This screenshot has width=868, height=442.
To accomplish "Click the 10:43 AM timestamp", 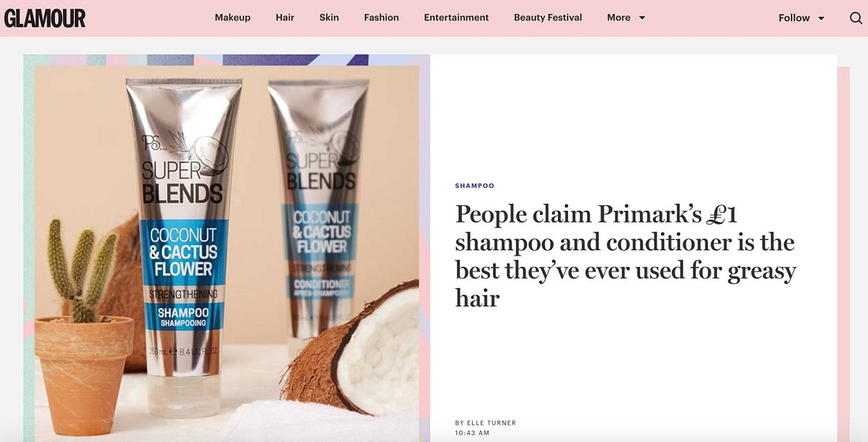I will tap(472, 433).
